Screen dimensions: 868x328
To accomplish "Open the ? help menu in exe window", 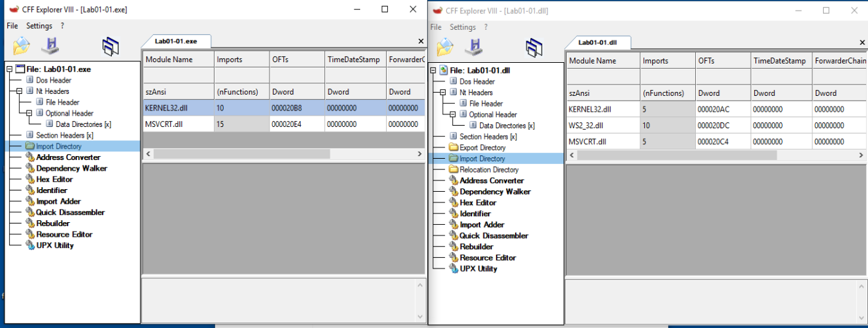I will 62,26.
